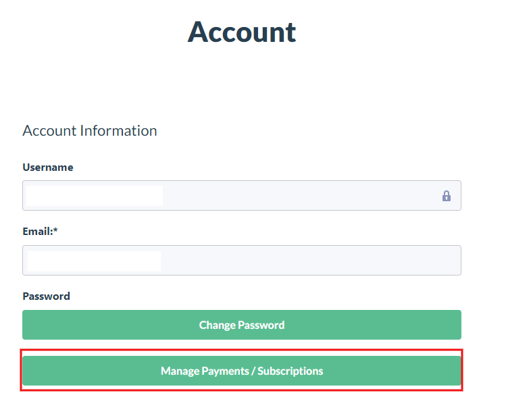Click the word Password on green button
This screenshot has height=420, width=506.
(x=261, y=325)
